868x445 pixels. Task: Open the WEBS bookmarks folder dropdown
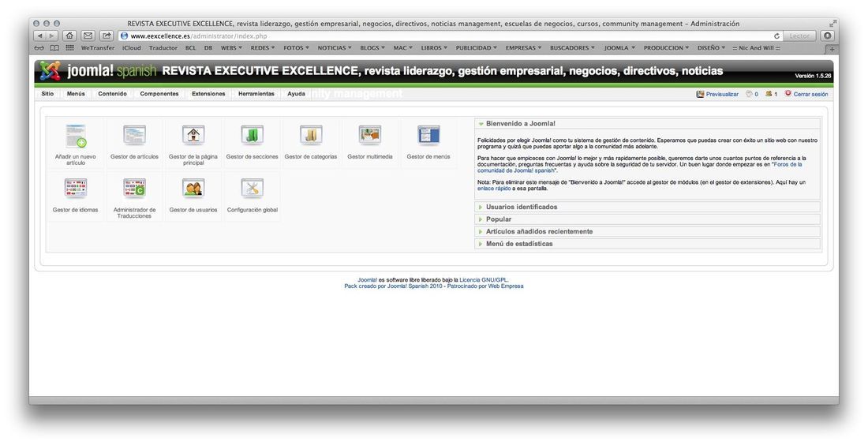pyautogui.click(x=231, y=48)
